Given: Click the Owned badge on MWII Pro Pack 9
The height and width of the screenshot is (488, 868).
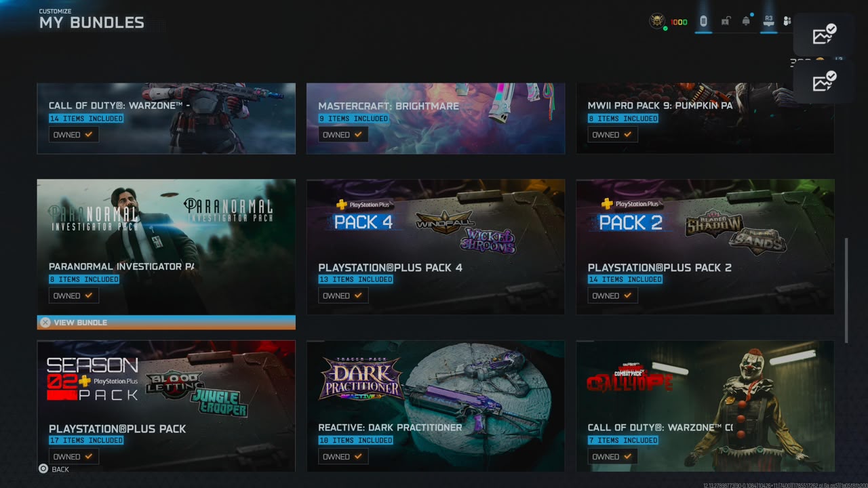Looking at the screenshot, I should [x=613, y=135].
